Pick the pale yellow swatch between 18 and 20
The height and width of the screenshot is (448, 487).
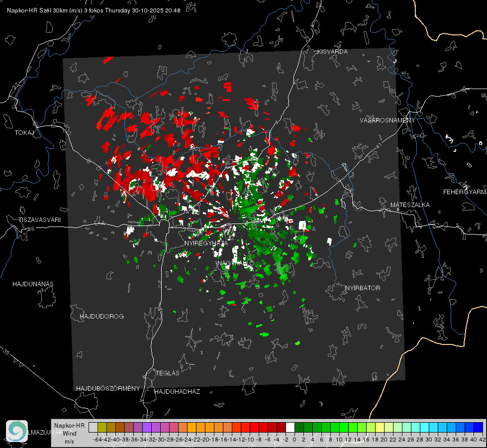pos(380,427)
